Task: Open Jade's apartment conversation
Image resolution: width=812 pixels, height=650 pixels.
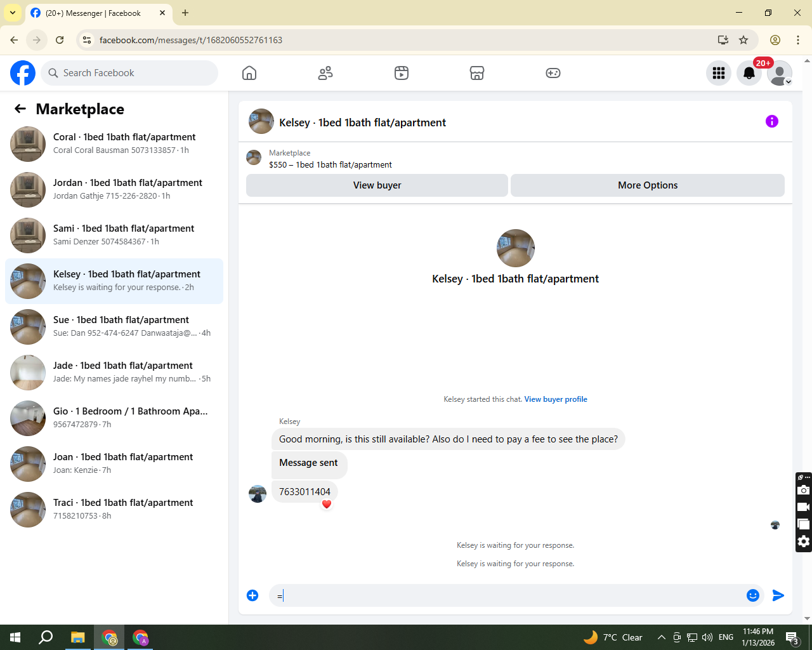Action: (114, 373)
